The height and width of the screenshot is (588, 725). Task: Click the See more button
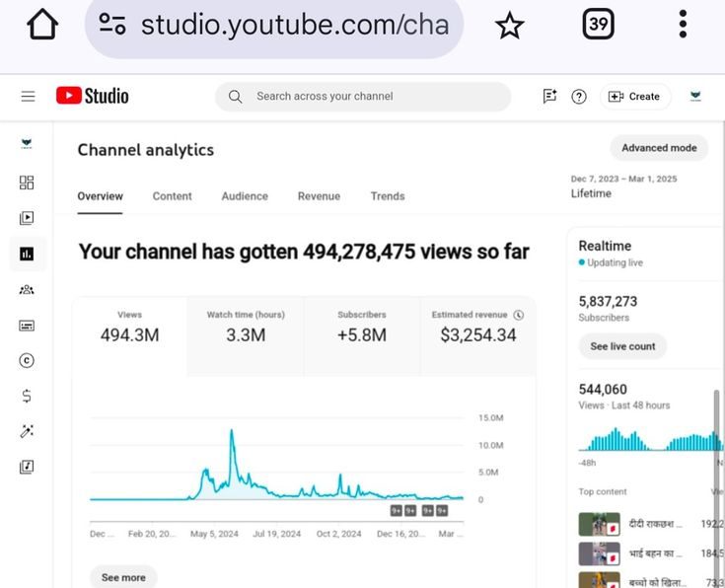pos(123,577)
